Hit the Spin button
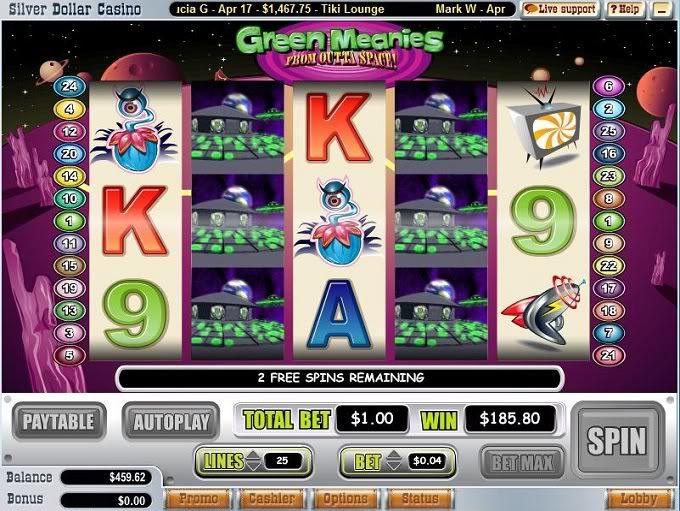This screenshot has width=680, height=511. tap(617, 440)
